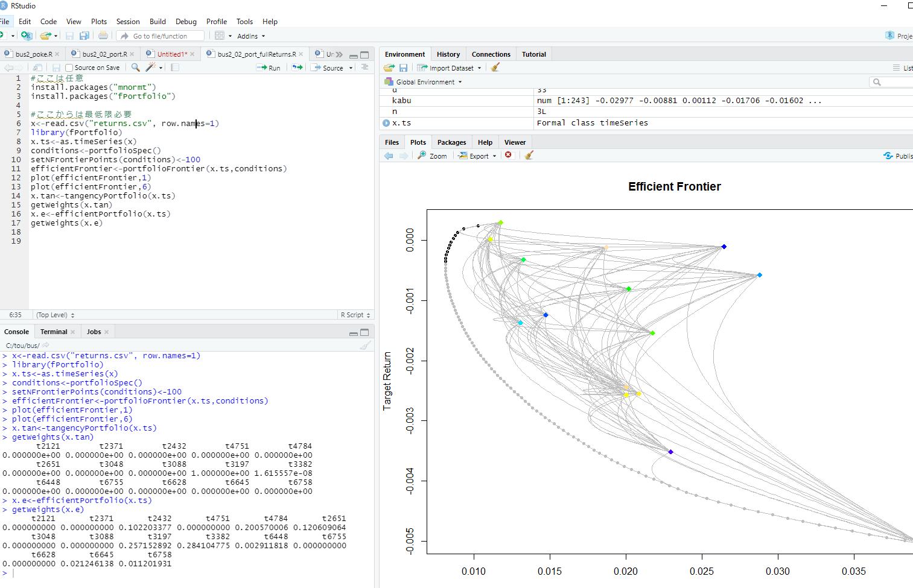Click the clear all plots broom icon
913x588 pixels.
pos(529,156)
